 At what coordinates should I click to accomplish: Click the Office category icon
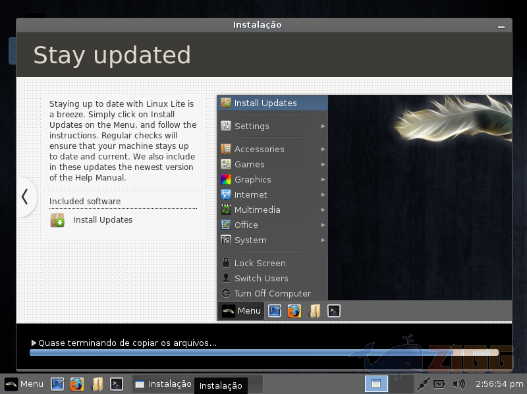[226, 225]
